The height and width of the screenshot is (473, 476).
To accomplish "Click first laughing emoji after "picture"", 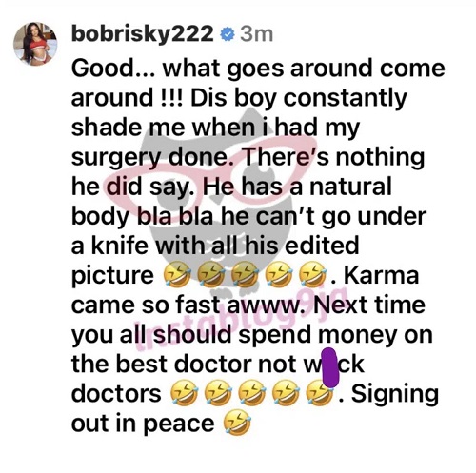I will [177, 275].
